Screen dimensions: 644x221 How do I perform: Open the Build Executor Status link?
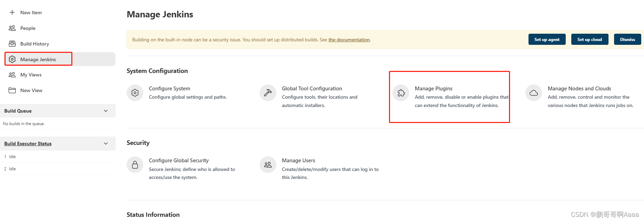tap(28, 144)
